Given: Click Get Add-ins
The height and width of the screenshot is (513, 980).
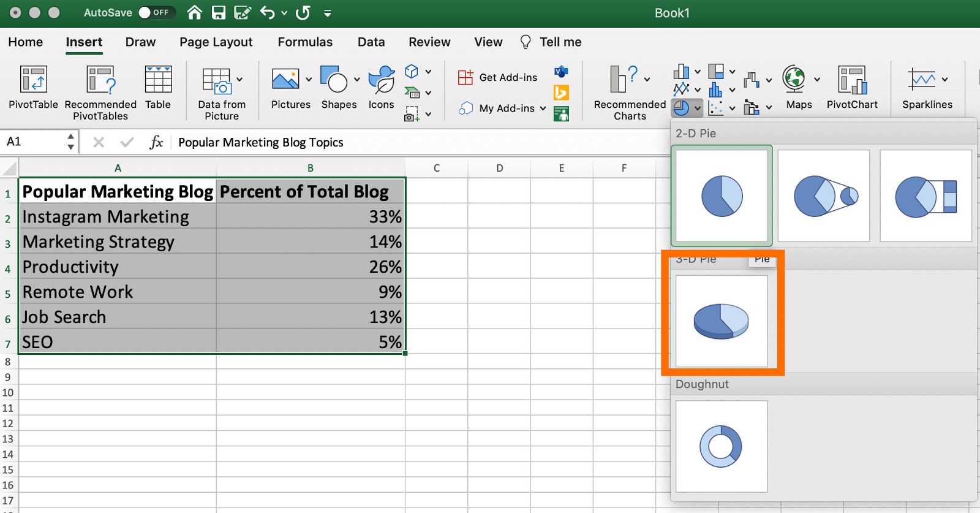Looking at the screenshot, I should 497,77.
